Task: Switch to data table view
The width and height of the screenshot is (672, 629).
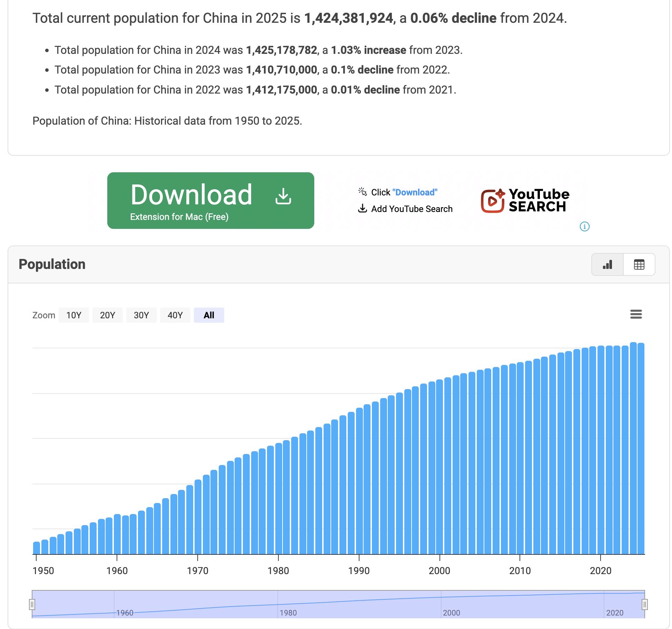Action: point(639,264)
